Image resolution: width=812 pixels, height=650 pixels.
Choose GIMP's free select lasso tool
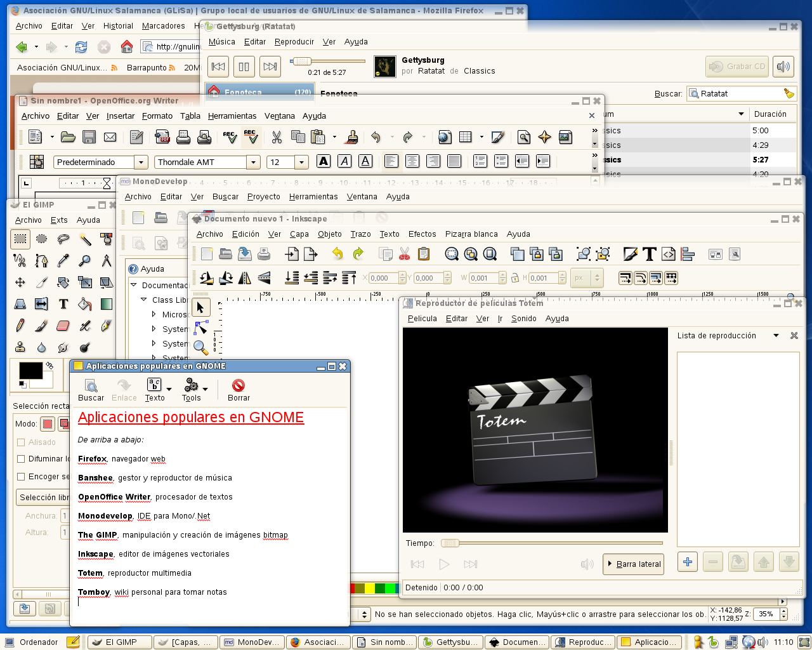point(63,239)
